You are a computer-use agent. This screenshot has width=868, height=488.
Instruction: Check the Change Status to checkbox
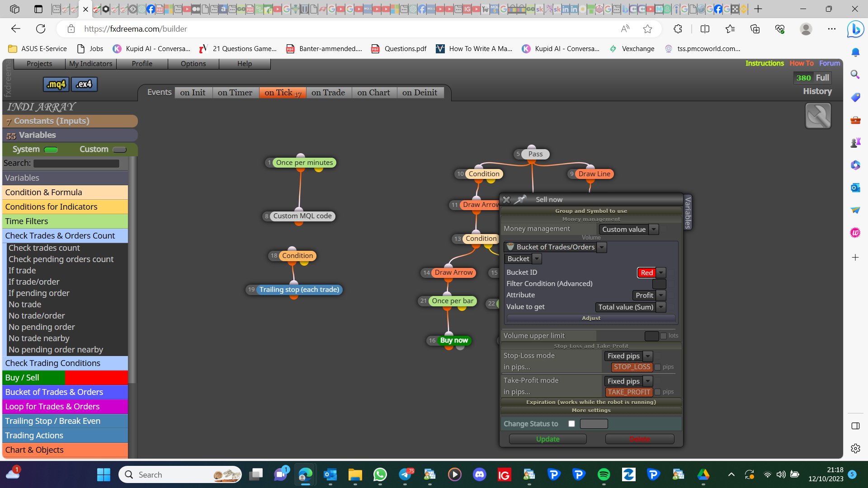pos(571,424)
